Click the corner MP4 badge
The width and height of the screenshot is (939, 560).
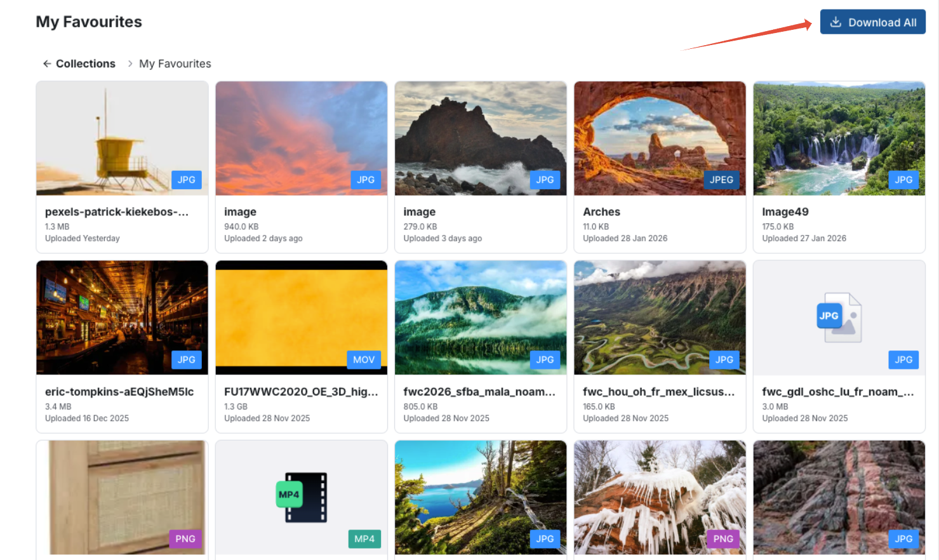tap(364, 538)
